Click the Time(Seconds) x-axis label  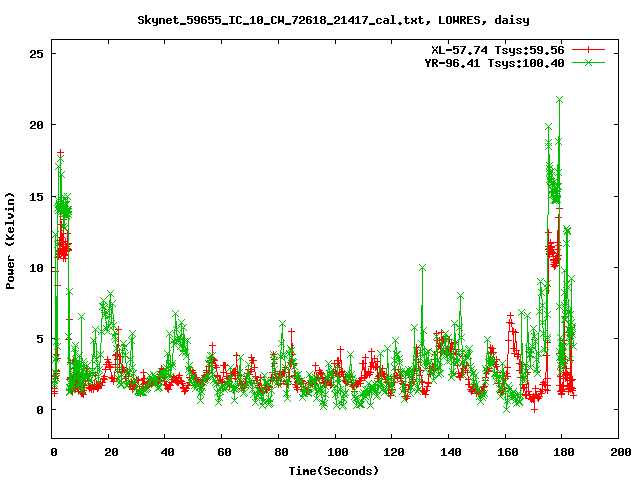tap(334, 471)
